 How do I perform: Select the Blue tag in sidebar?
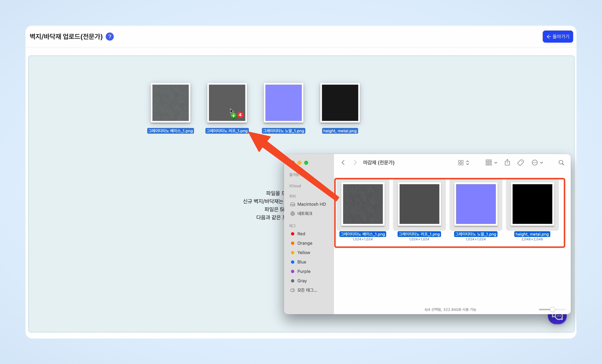coord(299,262)
